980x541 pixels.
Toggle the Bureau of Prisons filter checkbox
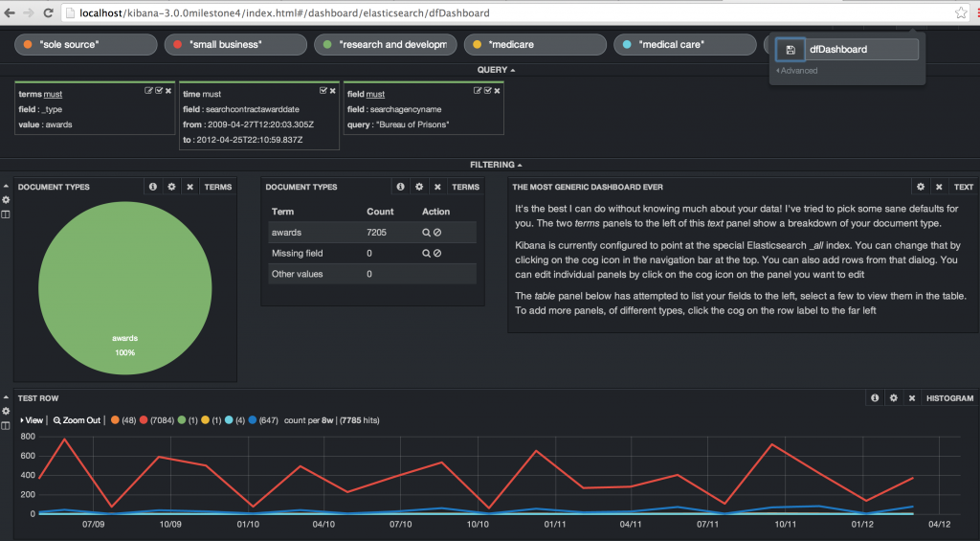(488, 91)
